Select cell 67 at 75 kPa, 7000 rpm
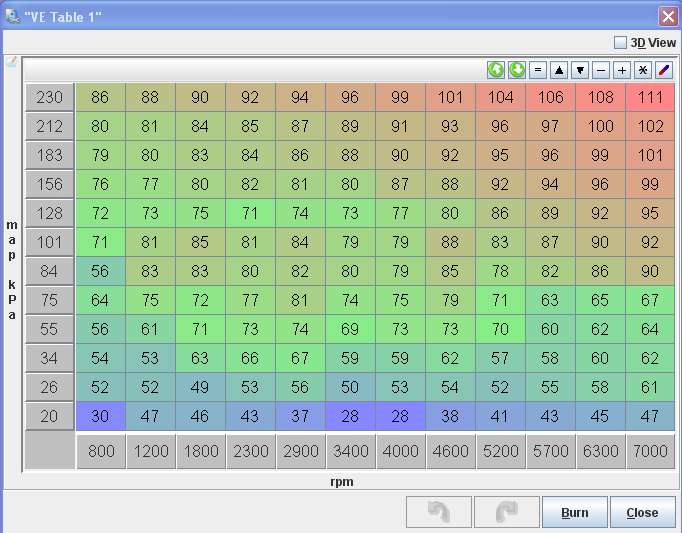Screen dimensions: 682x533 pyautogui.click(x=650, y=300)
